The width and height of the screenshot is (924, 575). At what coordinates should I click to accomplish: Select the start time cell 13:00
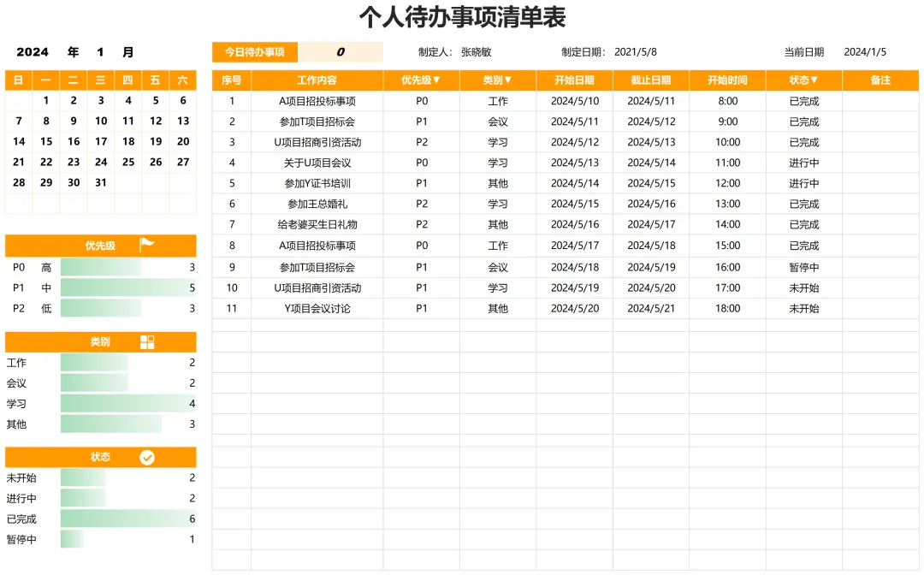[728, 204]
